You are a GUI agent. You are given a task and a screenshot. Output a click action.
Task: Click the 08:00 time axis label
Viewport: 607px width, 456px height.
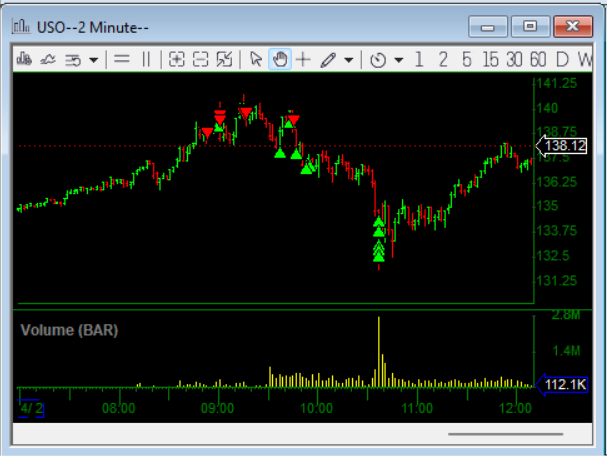[118, 408]
